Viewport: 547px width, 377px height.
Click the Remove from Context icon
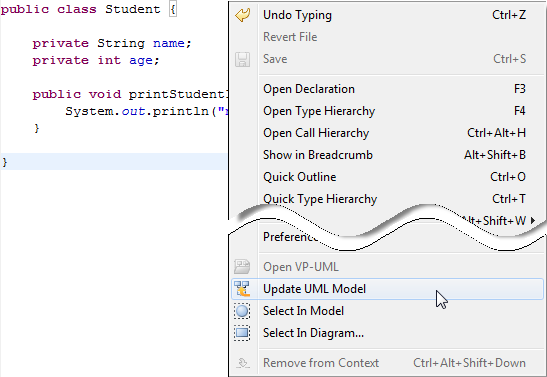(x=243, y=363)
